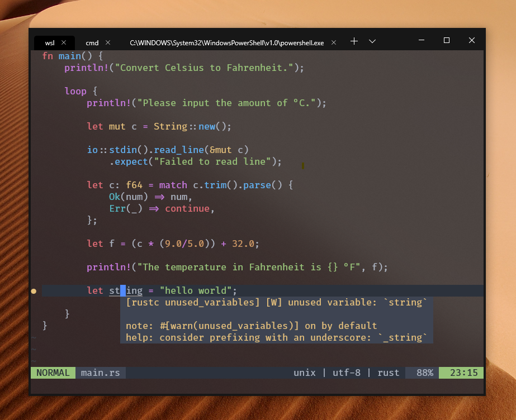
Task: Click the NORMAL mode indicator
Action: [x=53, y=373]
